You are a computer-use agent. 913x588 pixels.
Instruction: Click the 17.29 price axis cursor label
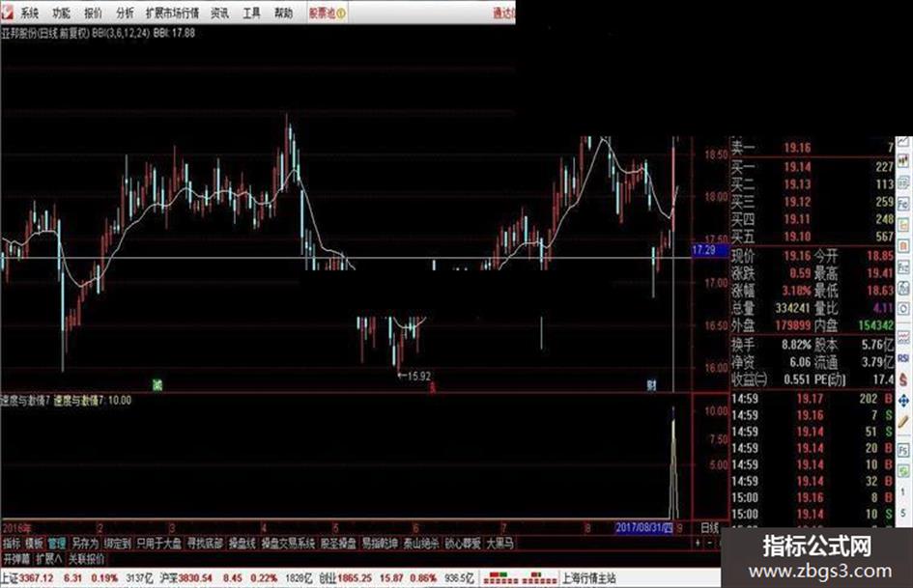pos(708,250)
